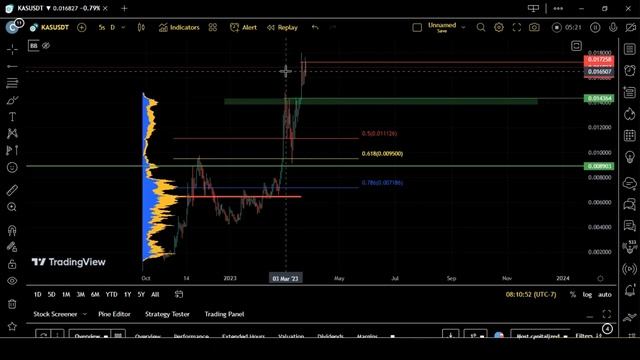
Task: Expand the Stock Screener dropdown
Action: (x=84, y=314)
